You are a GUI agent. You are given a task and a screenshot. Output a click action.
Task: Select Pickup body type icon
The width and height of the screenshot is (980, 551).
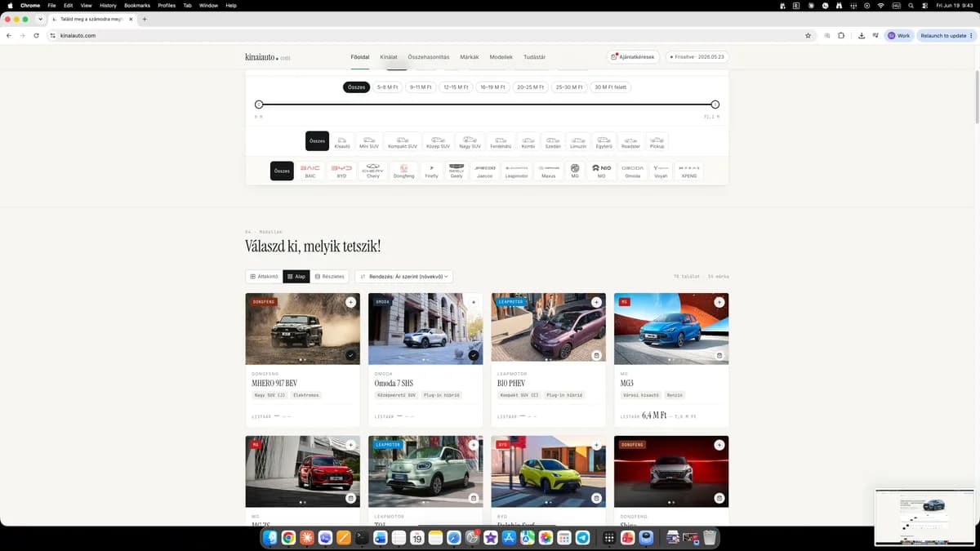657,142
